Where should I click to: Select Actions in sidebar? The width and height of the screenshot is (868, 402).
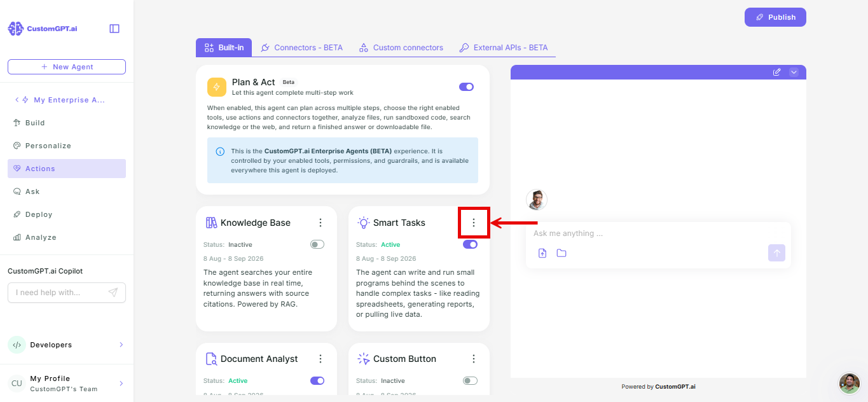pyautogui.click(x=67, y=169)
